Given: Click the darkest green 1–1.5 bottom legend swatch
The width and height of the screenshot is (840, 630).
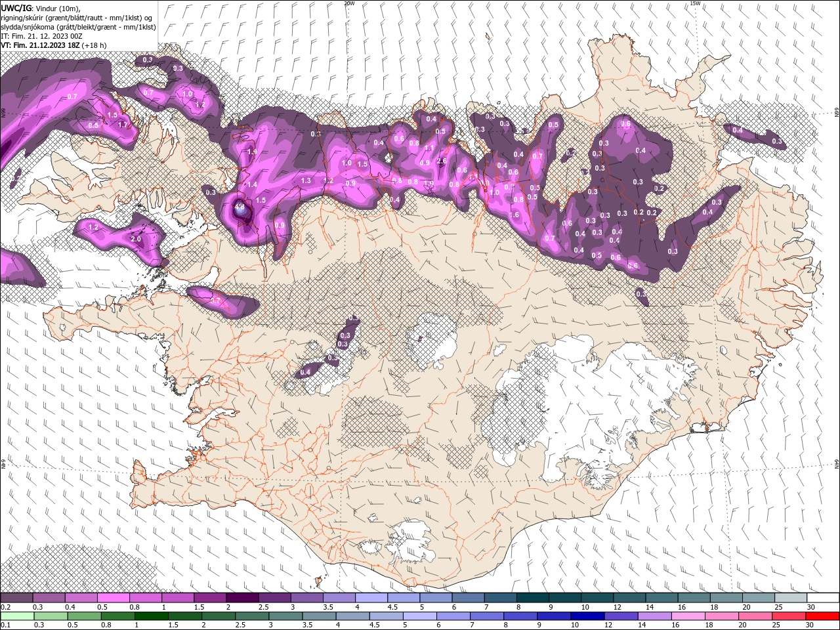Looking at the screenshot, I should (x=151, y=616).
